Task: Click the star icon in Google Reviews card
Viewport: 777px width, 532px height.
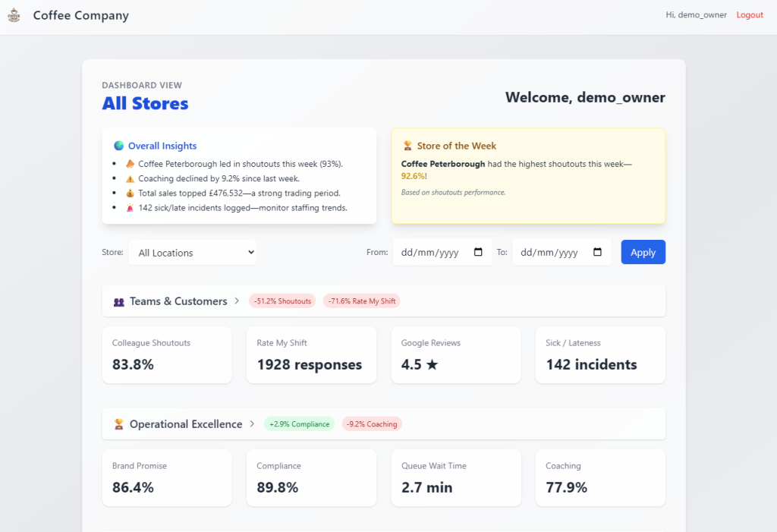Action: [x=432, y=365]
